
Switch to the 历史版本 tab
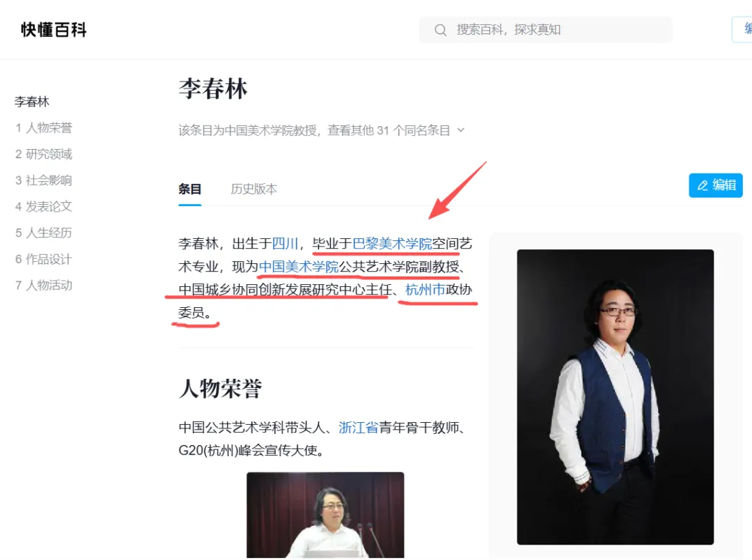(253, 189)
